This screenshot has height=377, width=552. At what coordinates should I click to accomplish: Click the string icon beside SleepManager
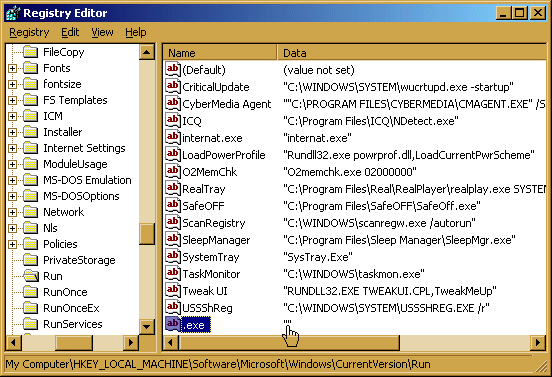click(173, 239)
